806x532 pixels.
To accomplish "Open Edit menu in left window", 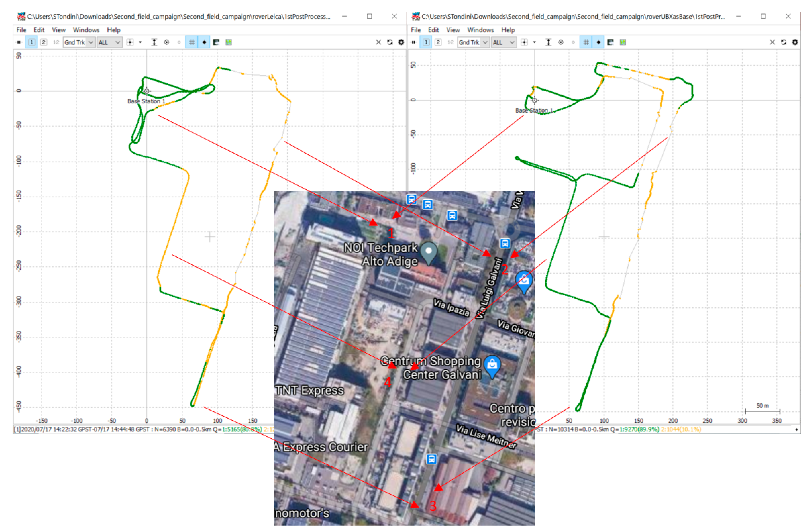I will (x=39, y=30).
